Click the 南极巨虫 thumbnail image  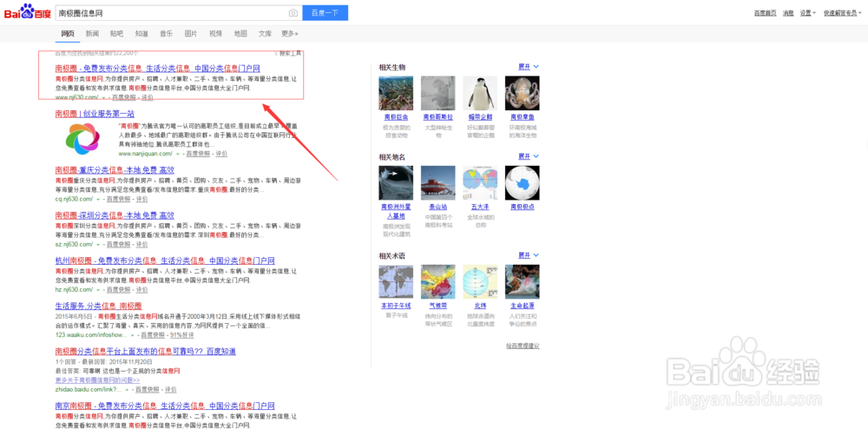[x=396, y=93]
